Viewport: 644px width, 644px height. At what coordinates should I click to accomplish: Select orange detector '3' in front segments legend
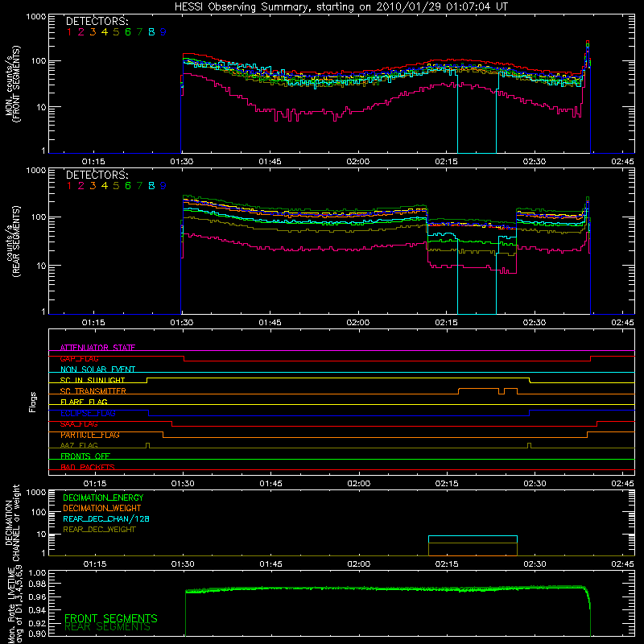93,32
